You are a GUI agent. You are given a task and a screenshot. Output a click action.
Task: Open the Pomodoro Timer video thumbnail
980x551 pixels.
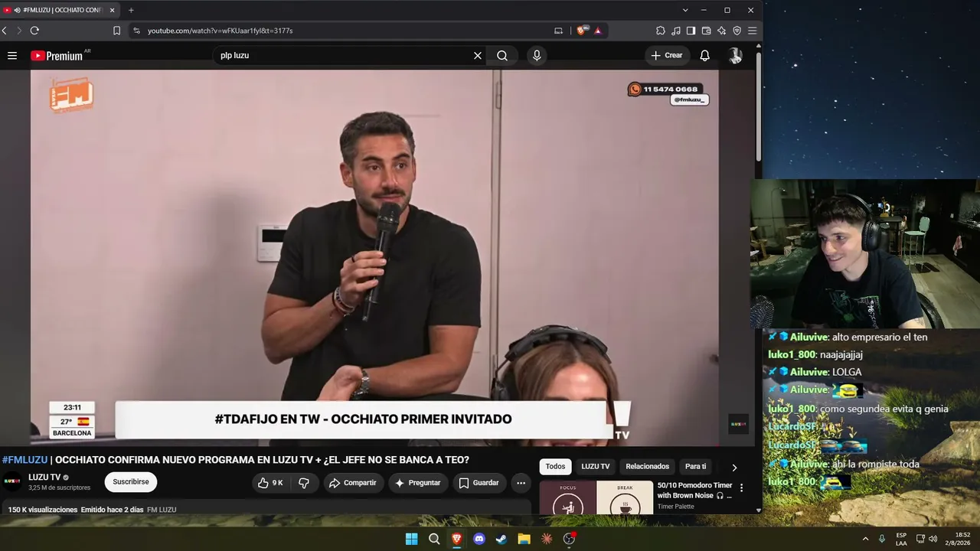[596, 497]
